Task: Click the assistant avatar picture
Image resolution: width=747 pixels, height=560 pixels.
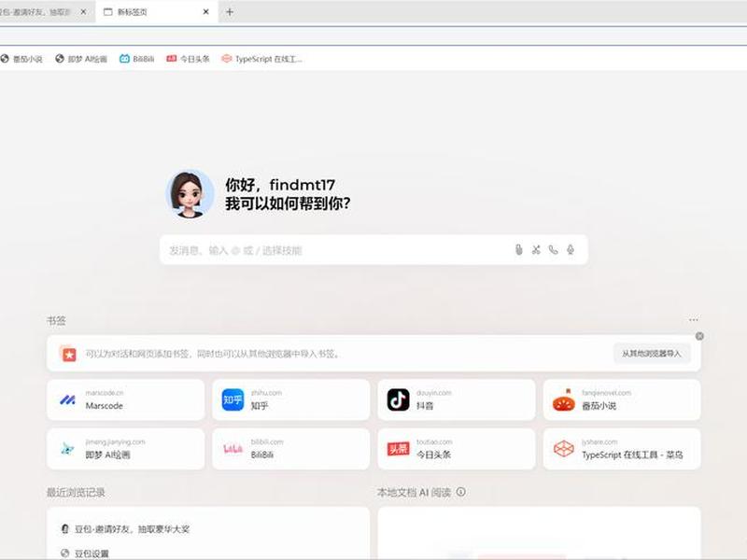Action: pyautogui.click(x=190, y=194)
